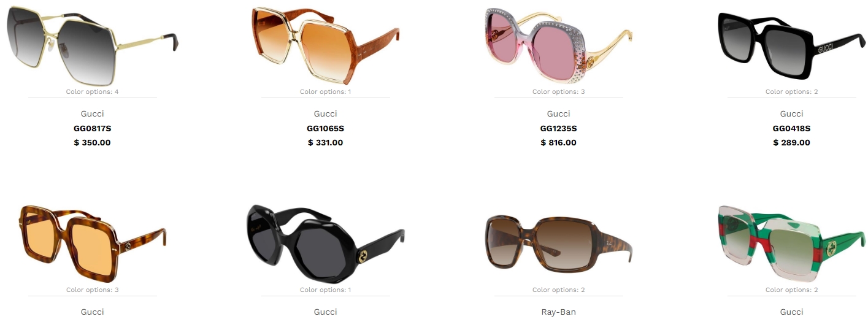Select the pink crystal GG1235S sunglasses image

pos(558,47)
